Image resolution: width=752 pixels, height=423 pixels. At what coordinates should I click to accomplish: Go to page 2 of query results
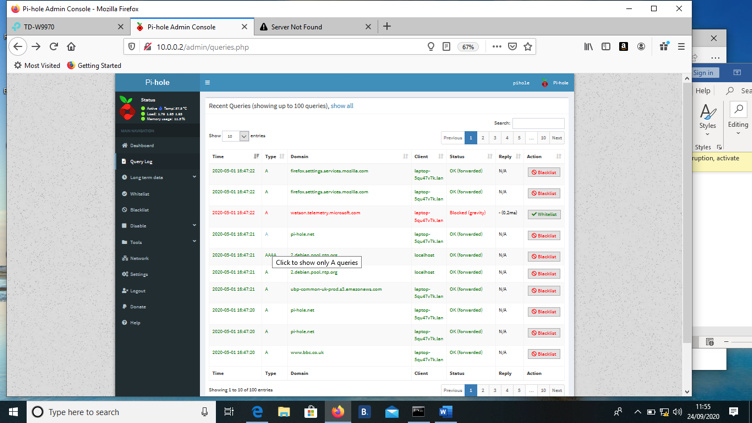[x=483, y=138]
